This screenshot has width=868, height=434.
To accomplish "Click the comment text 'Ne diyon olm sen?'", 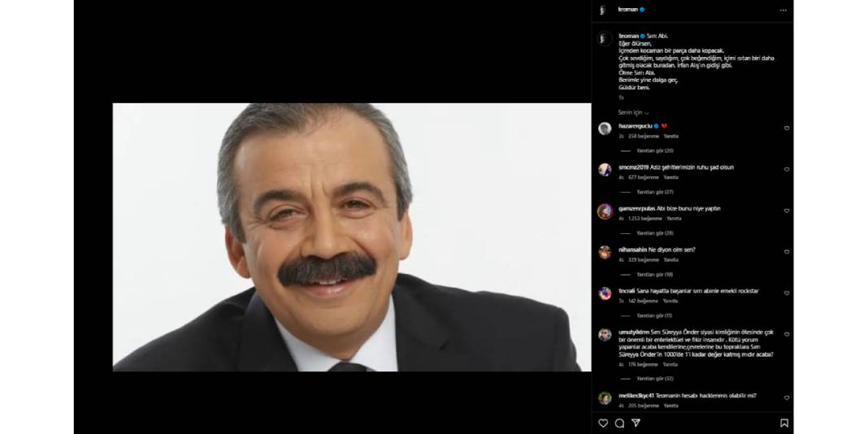I will (672, 250).
